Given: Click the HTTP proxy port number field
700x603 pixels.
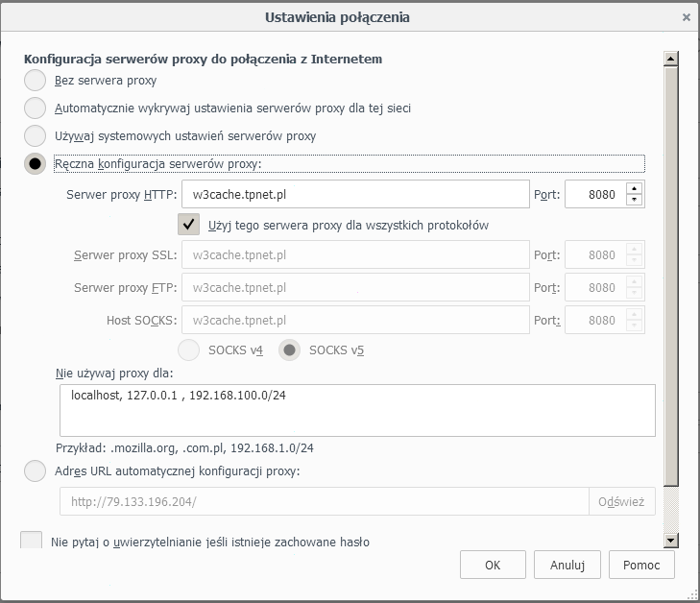Looking at the screenshot, I should (593, 194).
